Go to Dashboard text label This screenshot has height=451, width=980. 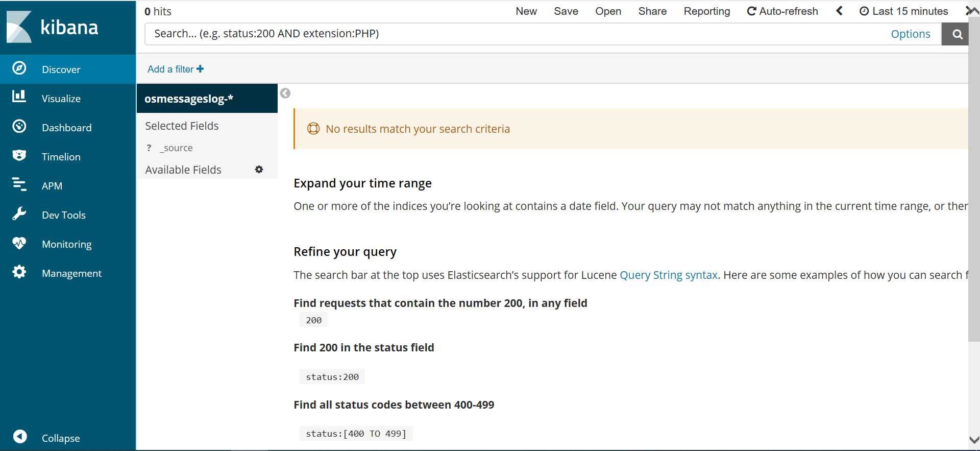pyautogui.click(x=67, y=128)
